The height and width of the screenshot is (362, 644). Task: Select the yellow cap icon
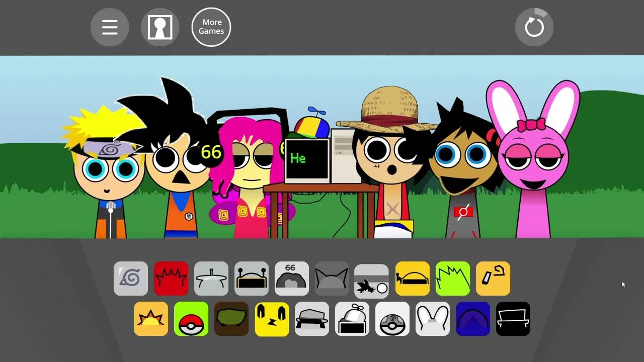413,279
